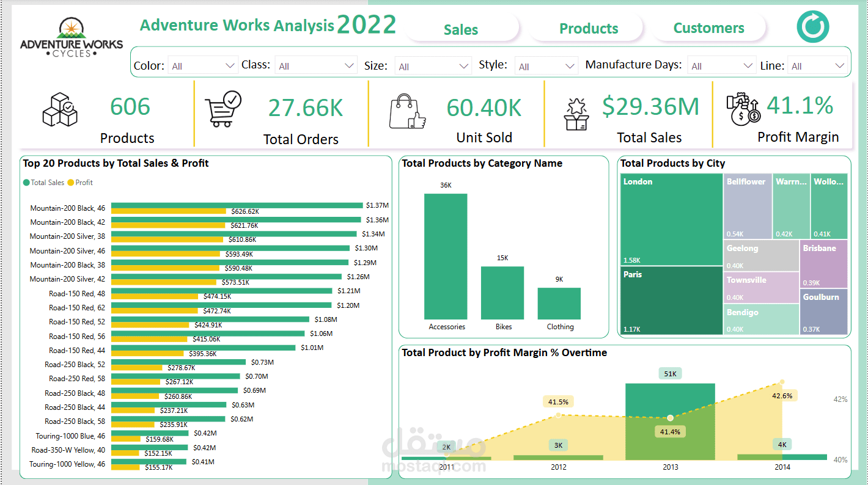Click the 606 Products card value
This screenshot has height=485, width=868.
[x=130, y=107]
